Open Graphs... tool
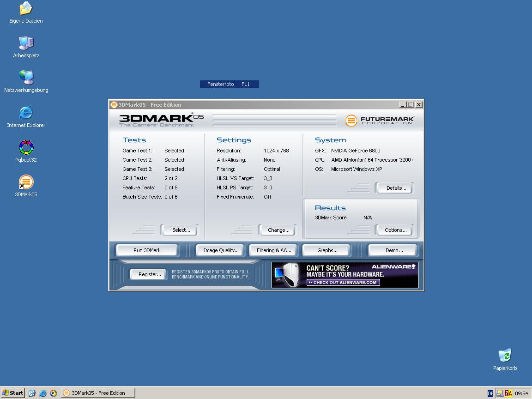Image resolution: width=532 pixels, height=399 pixels. [x=326, y=250]
